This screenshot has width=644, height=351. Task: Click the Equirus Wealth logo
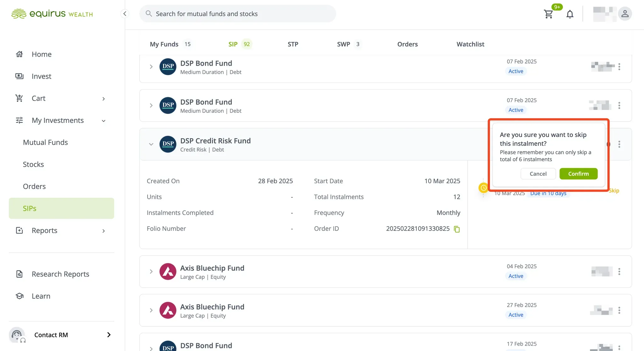click(x=52, y=14)
